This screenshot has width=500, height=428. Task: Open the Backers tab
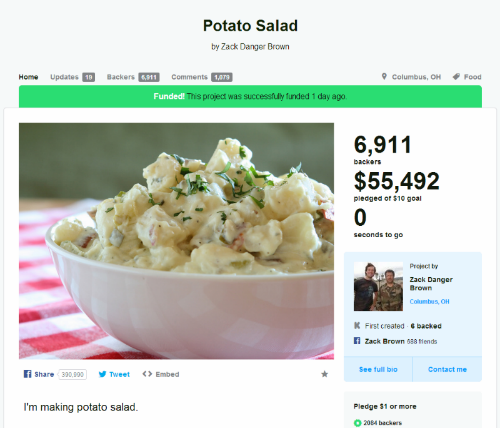point(133,77)
